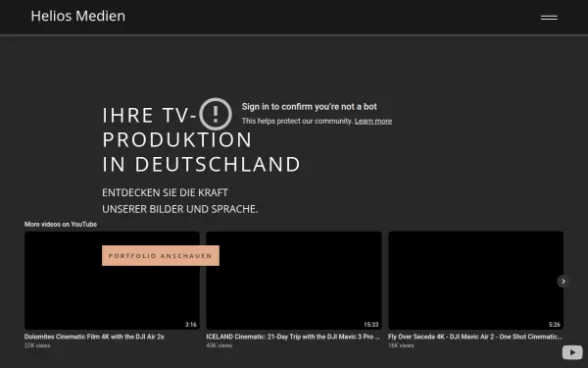Click the exclamation warning icon
Image resolution: width=588 pixels, height=368 pixels.
point(216,114)
